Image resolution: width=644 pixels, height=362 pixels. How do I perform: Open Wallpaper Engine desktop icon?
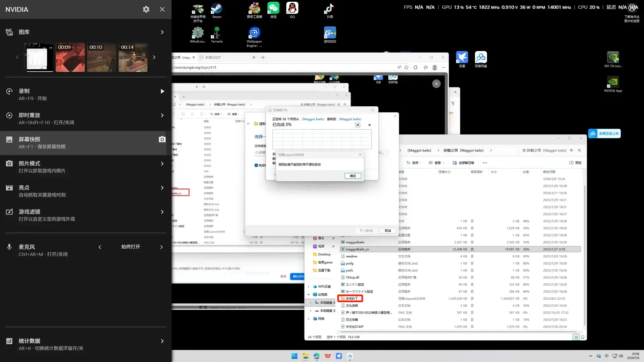254,37
